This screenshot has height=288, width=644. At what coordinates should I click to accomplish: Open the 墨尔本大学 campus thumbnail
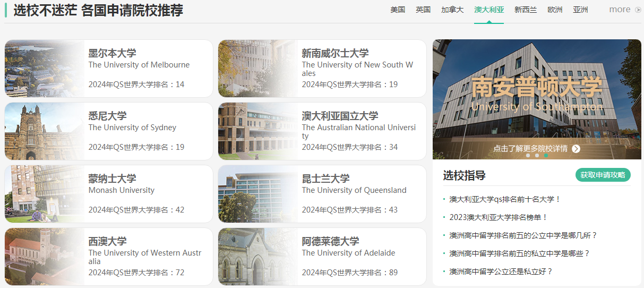point(45,69)
